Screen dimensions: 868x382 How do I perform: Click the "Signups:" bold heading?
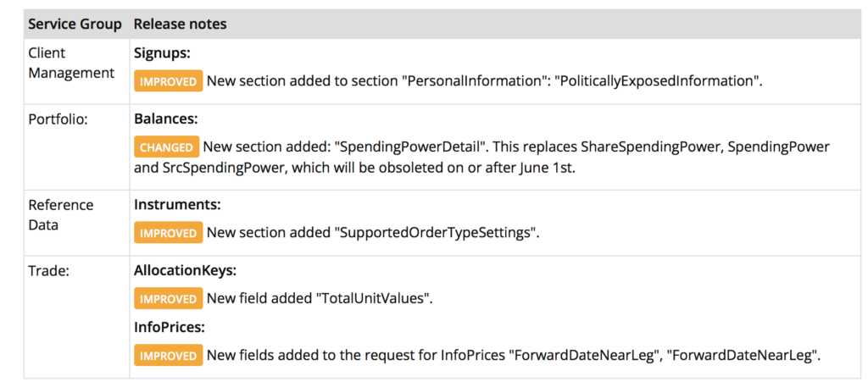pos(162,53)
